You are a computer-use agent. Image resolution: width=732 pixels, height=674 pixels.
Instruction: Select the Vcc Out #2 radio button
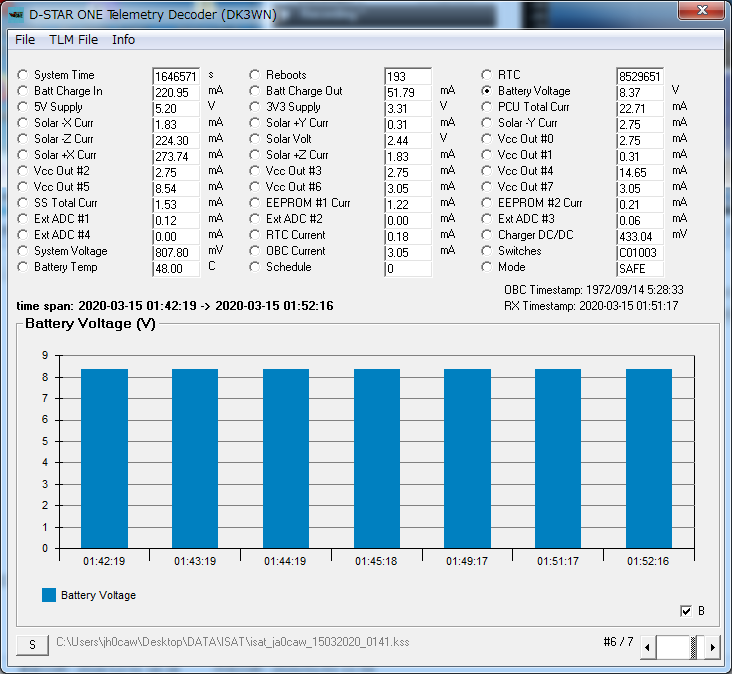pos(22,171)
